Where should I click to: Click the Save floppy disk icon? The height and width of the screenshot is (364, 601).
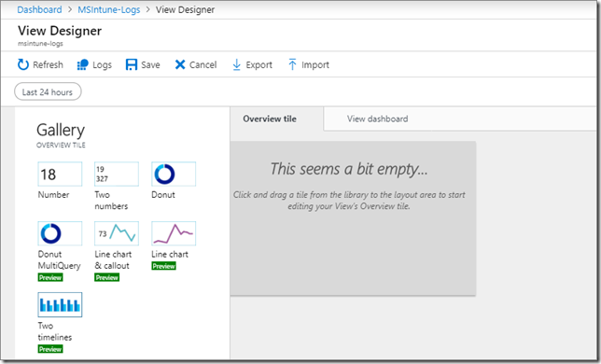point(131,64)
